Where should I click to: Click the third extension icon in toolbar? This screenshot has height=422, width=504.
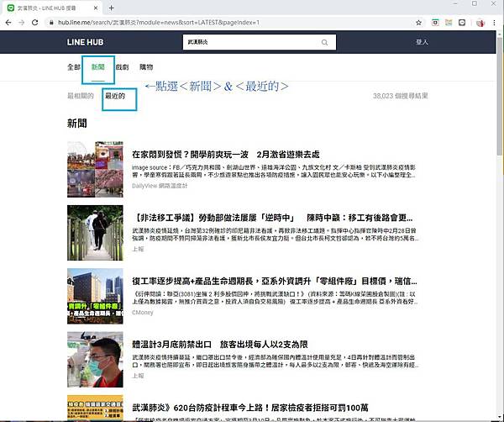462,23
